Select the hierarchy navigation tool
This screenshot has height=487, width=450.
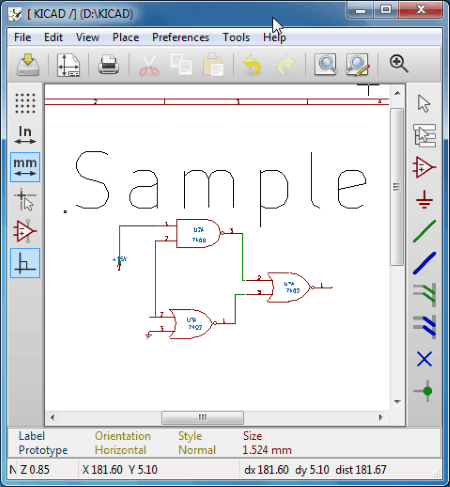click(424, 135)
